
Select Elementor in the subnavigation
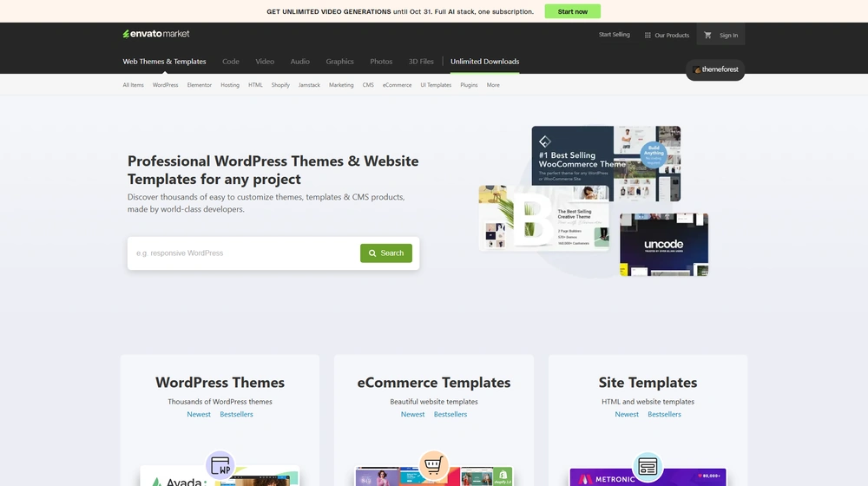(199, 85)
